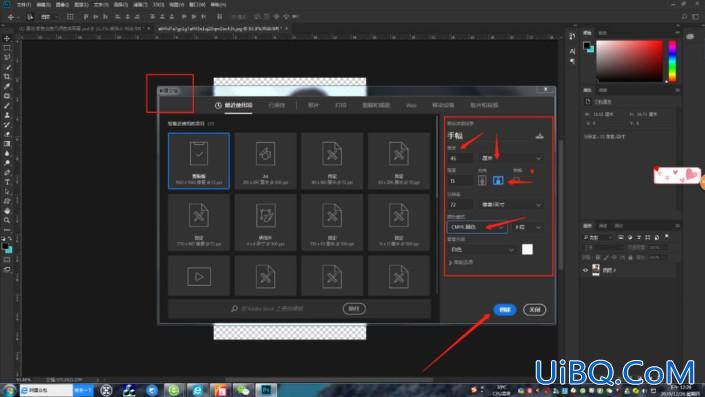Click the Photoshop icon in taskbar

pyautogui.click(x=266, y=390)
